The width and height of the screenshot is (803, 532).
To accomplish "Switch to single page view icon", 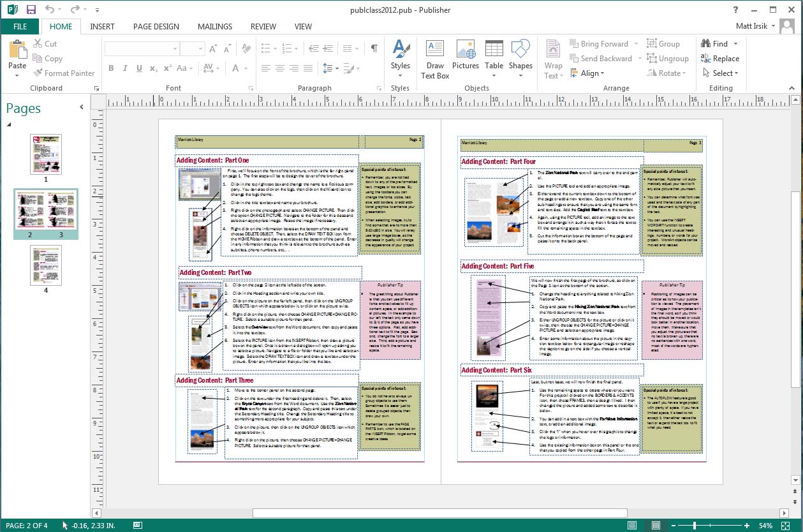I will click(x=632, y=526).
